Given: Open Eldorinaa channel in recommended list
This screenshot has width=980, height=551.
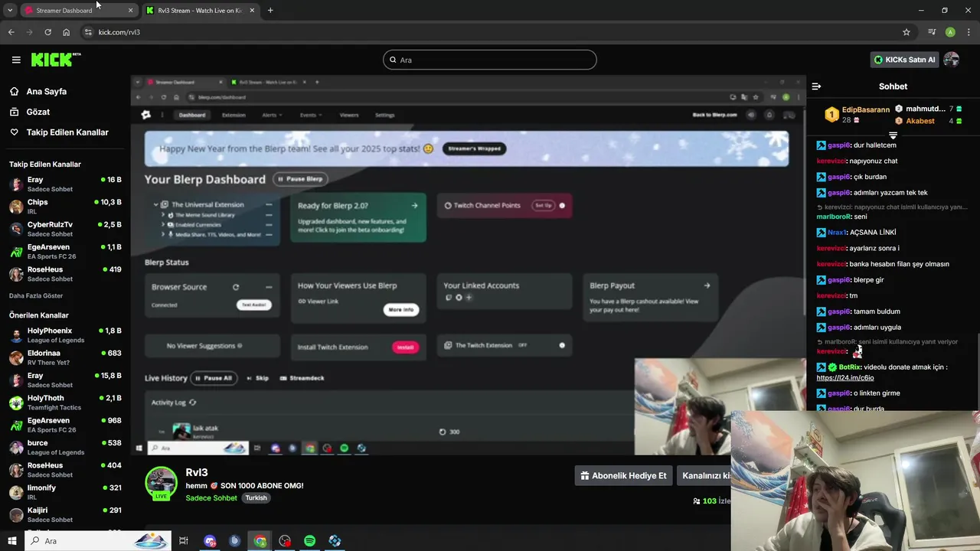Looking at the screenshot, I should 65,357.
